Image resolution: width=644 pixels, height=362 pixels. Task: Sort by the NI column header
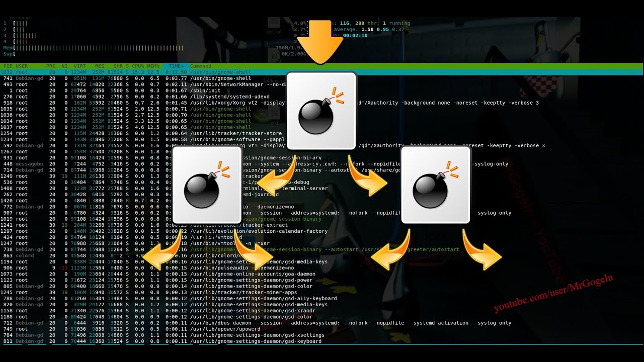(64, 66)
